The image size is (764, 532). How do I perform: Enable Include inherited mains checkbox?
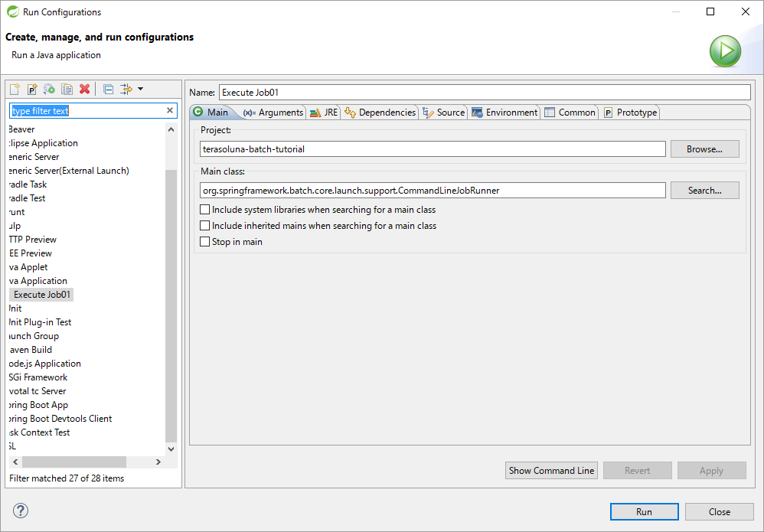point(204,226)
